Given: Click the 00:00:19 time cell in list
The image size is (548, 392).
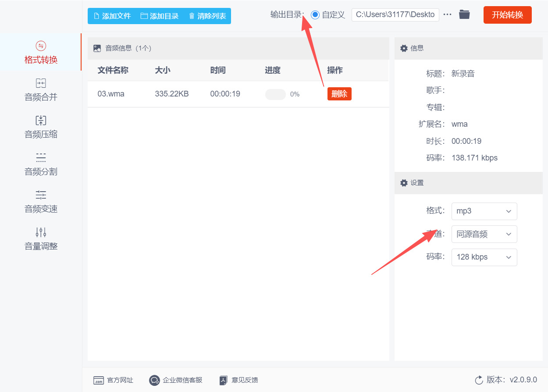Looking at the screenshot, I should coord(225,94).
